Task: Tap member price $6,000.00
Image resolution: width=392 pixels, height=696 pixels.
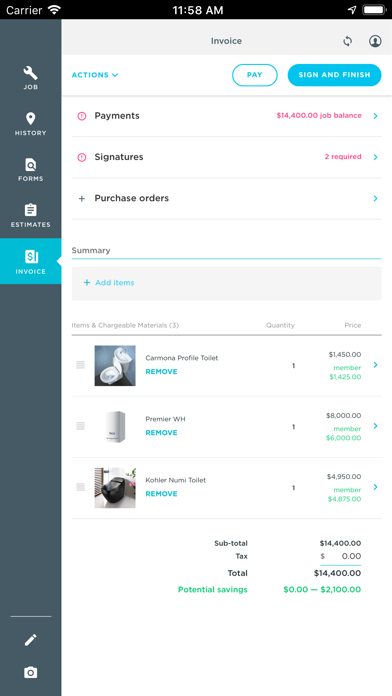Action: pos(344,438)
